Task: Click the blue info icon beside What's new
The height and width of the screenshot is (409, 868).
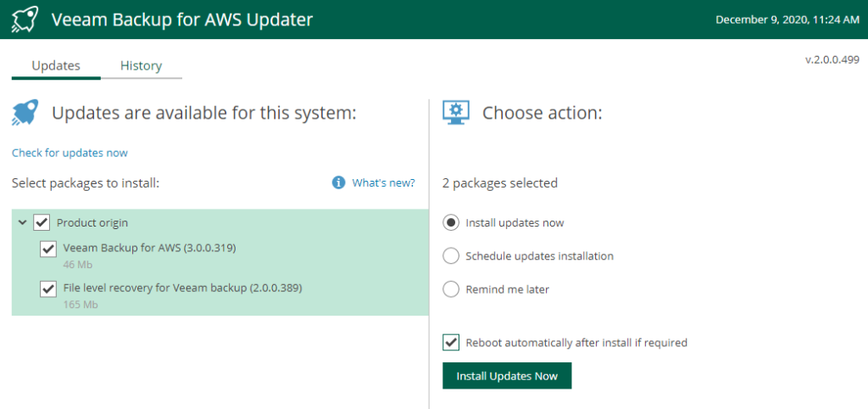Action: click(339, 182)
